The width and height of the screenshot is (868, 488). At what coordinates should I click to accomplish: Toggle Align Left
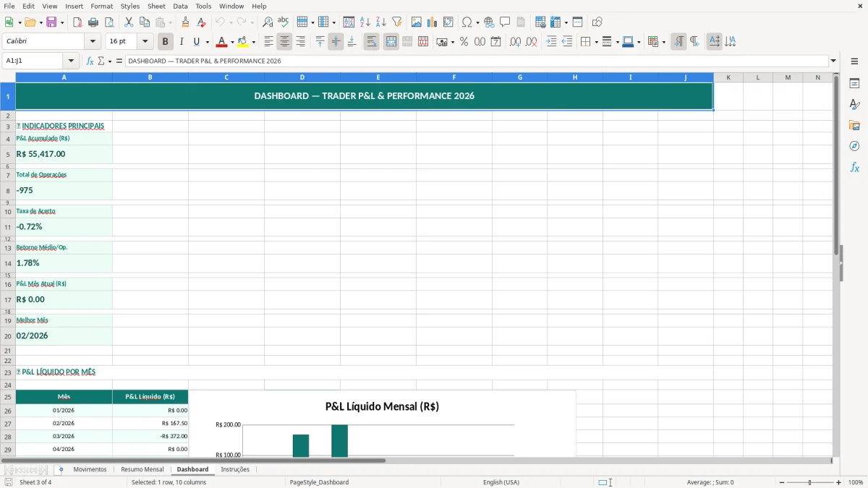point(268,42)
